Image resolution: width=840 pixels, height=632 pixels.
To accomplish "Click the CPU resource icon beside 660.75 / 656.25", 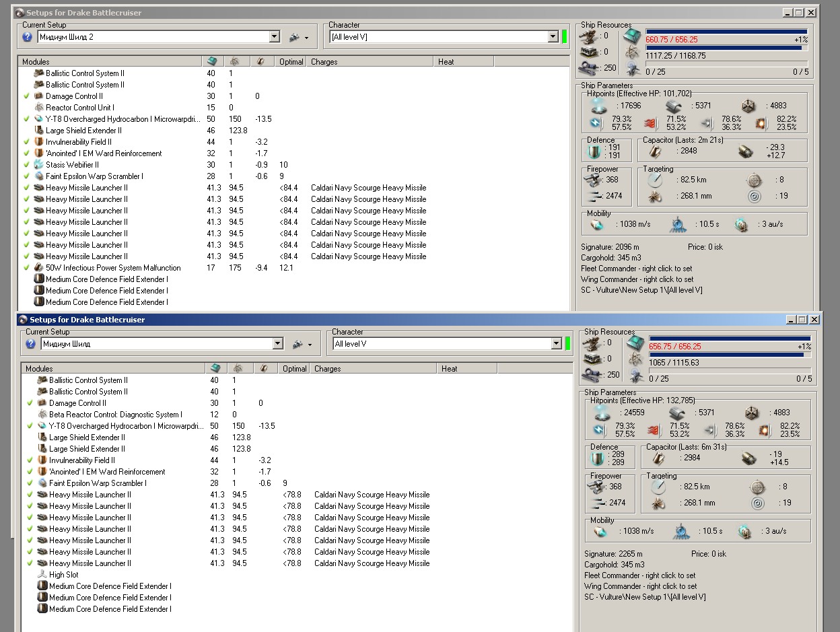I will click(x=632, y=36).
